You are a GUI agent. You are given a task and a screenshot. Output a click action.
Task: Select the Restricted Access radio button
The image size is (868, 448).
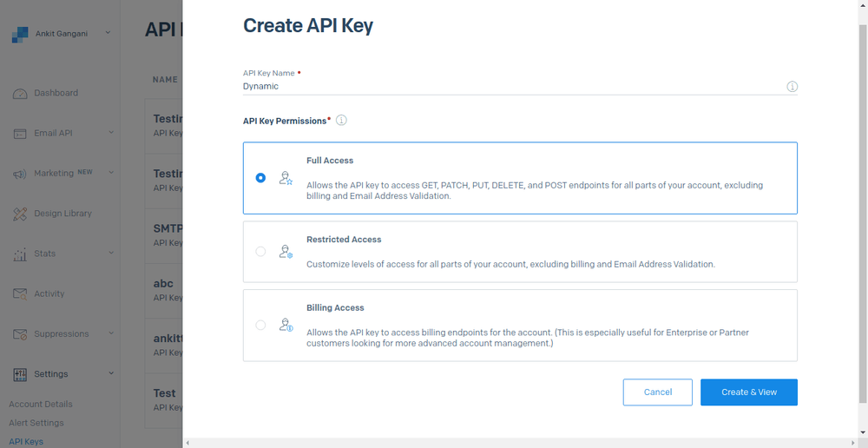click(x=260, y=252)
